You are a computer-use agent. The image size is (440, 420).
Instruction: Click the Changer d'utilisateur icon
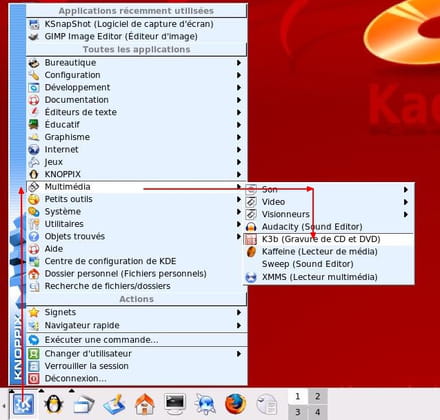pyautogui.click(x=34, y=354)
